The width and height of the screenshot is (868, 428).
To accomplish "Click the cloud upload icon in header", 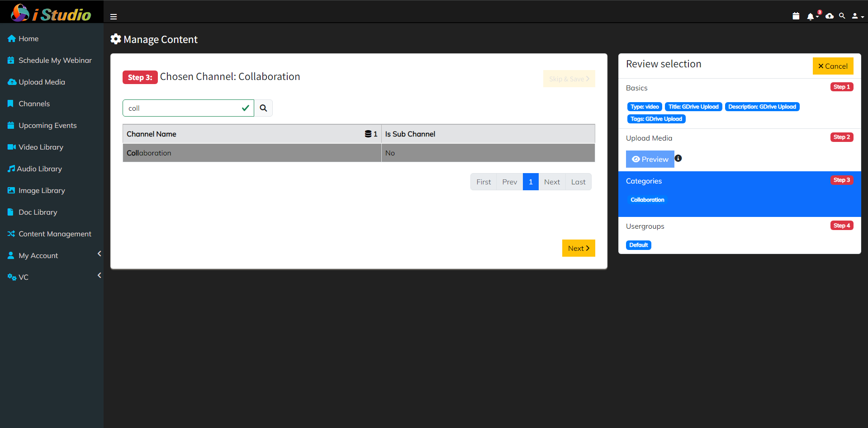I will pyautogui.click(x=829, y=16).
